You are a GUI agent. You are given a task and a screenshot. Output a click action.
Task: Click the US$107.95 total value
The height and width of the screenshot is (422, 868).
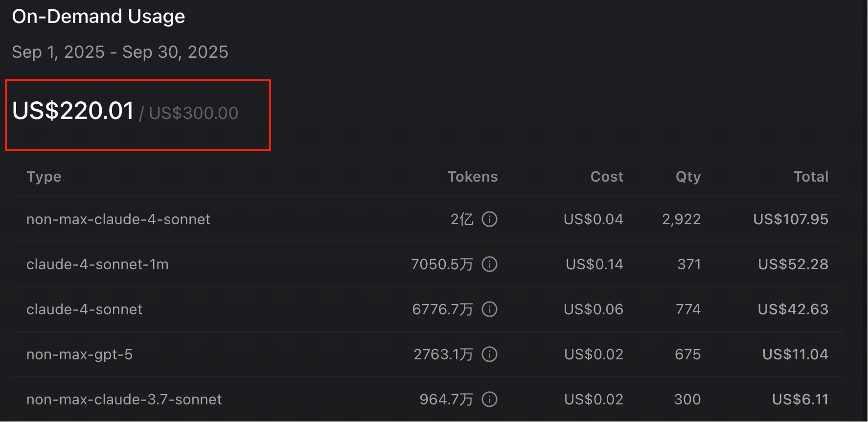[x=791, y=219]
